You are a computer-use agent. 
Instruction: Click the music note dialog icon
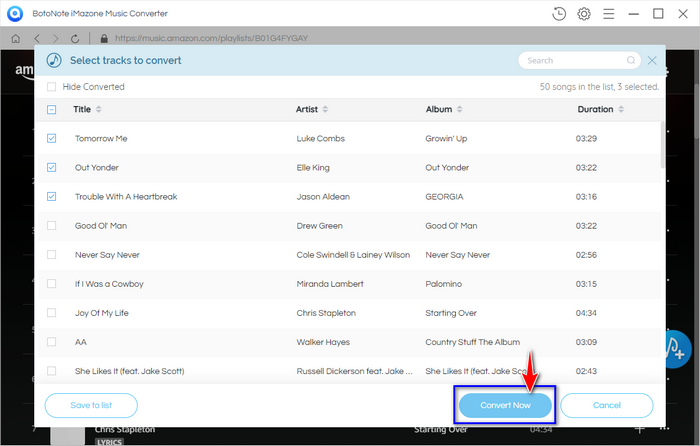pyautogui.click(x=54, y=60)
